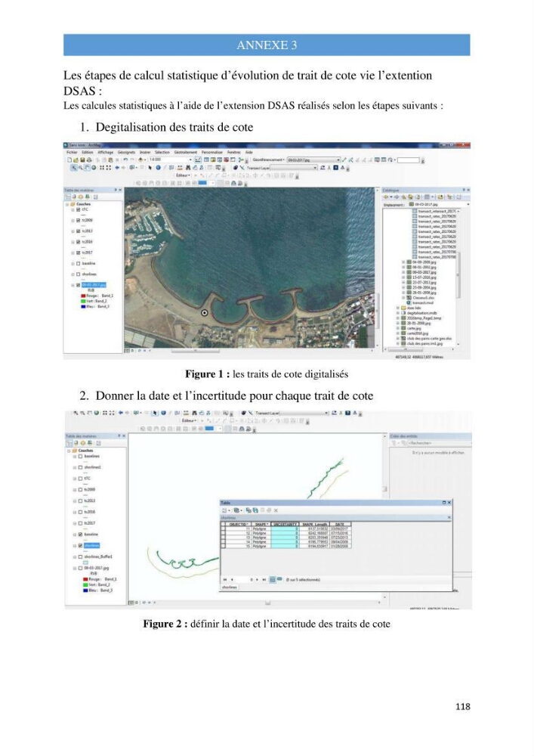Click Vert Band_2 green swatch in Figure 1
The image size is (534, 756).
click(x=83, y=301)
